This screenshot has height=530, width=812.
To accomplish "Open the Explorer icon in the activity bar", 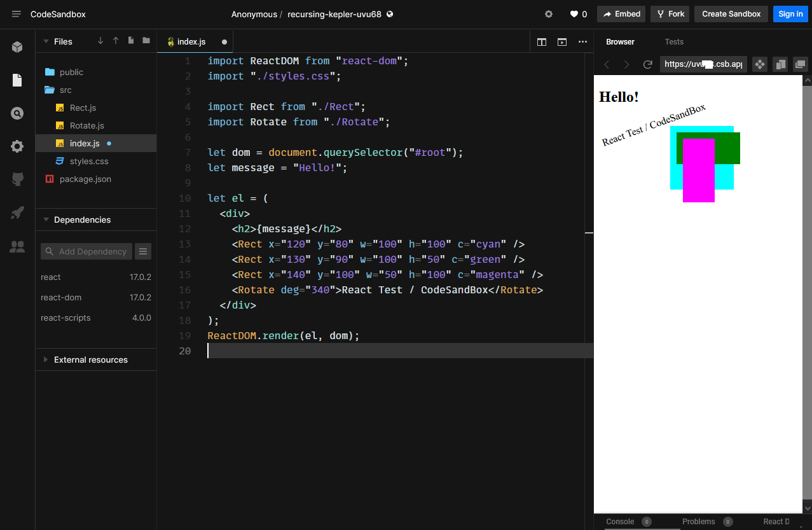I will 17,80.
